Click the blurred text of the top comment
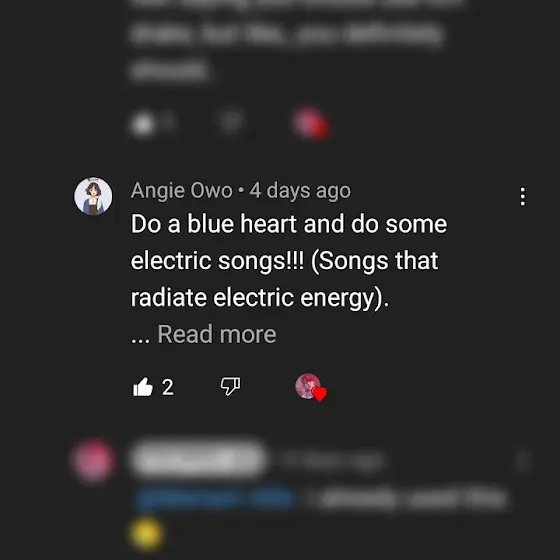The image size is (560, 560). click(x=296, y=41)
